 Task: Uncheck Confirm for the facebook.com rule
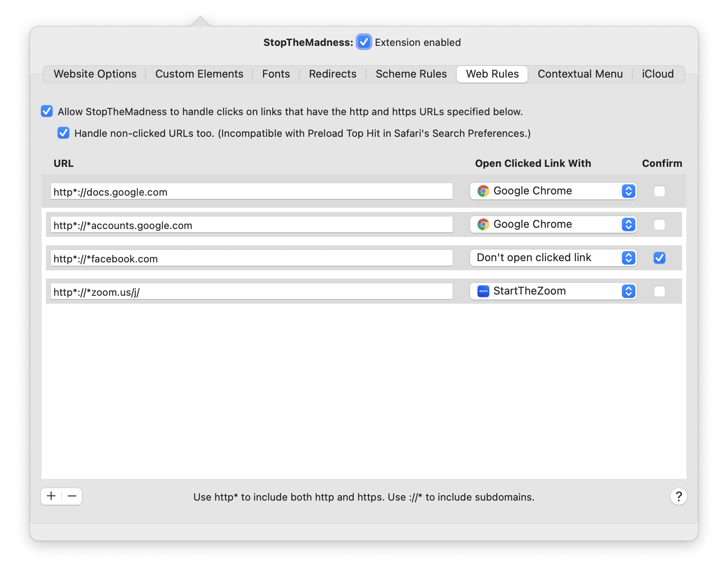pyautogui.click(x=659, y=258)
